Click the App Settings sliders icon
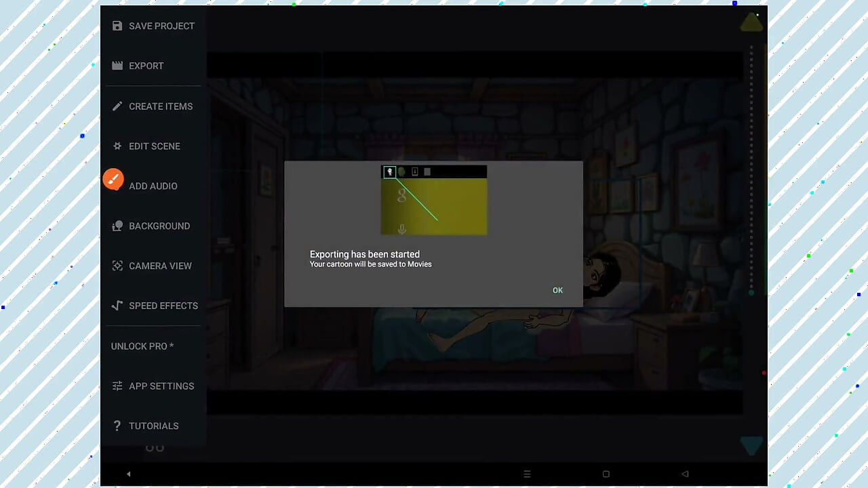This screenshot has width=868, height=488. (117, 386)
